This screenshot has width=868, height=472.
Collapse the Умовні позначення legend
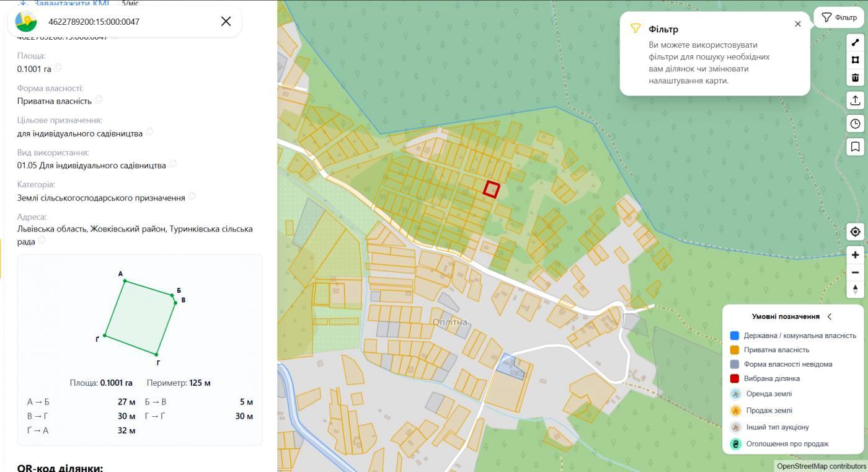click(x=830, y=316)
